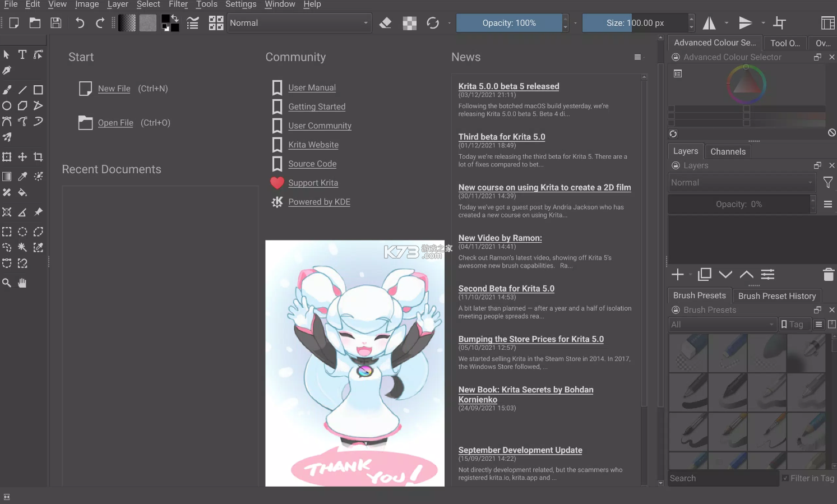Adjust the brush Size slider
Screen dimensions: 837x504
click(635, 23)
